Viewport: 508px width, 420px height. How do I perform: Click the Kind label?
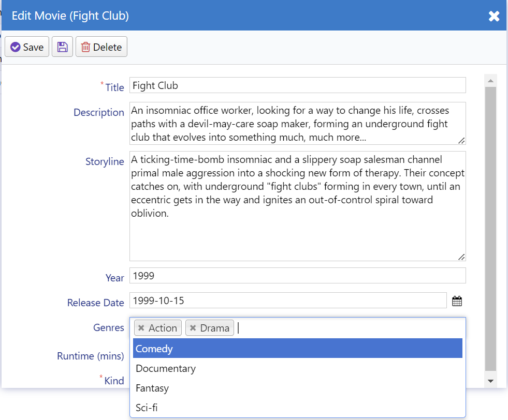coord(114,381)
